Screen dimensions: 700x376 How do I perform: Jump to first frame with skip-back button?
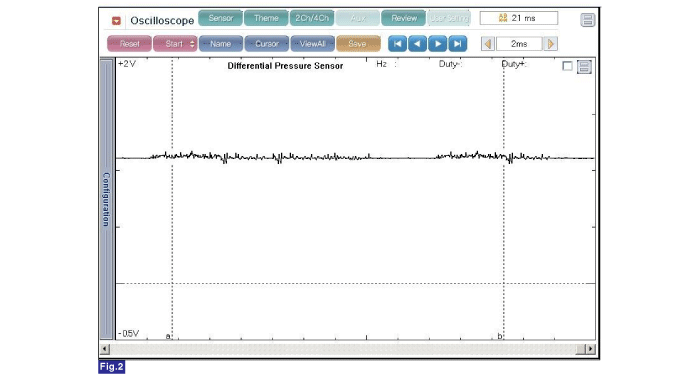point(397,44)
